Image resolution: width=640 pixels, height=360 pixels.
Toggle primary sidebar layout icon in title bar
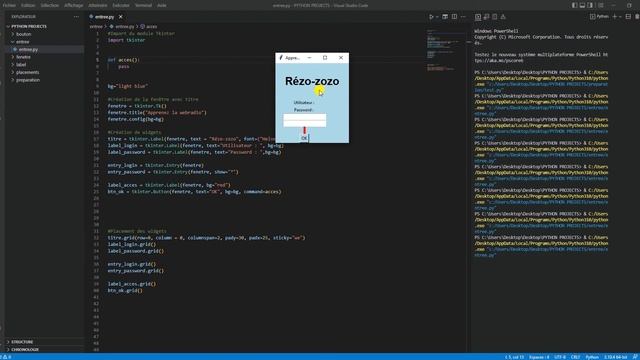pos(574,5)
